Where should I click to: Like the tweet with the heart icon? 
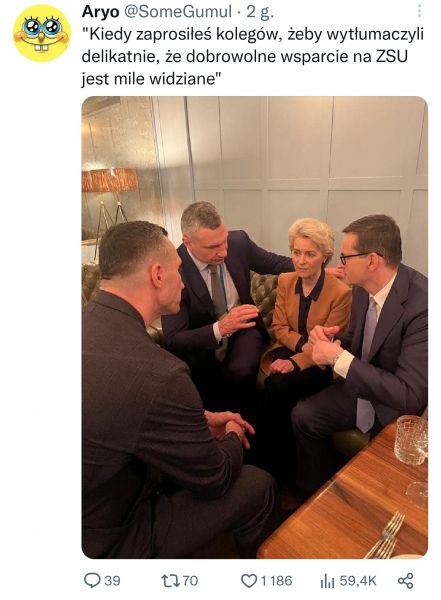[249, 581]
